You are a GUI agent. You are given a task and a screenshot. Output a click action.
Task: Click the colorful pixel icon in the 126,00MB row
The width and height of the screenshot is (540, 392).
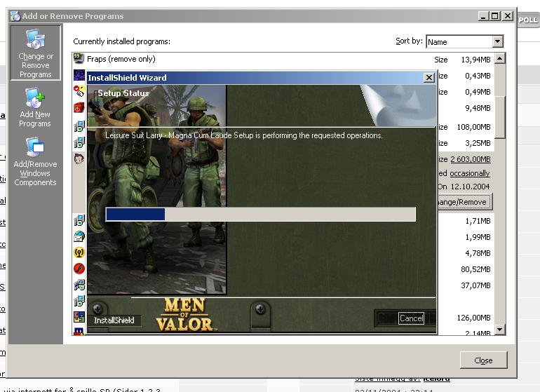[x=79, y=317]
